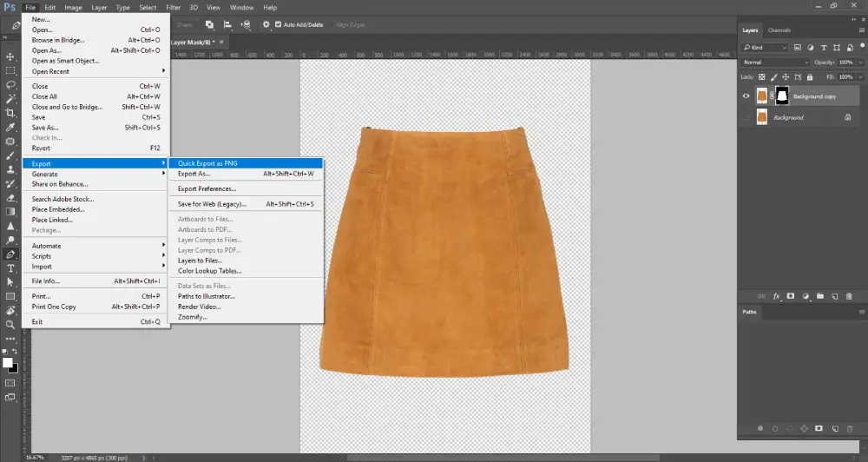The width and height of the screenshot is (868, 462).
Task: Select the Path Selection tool
Action: pos(10,282)
